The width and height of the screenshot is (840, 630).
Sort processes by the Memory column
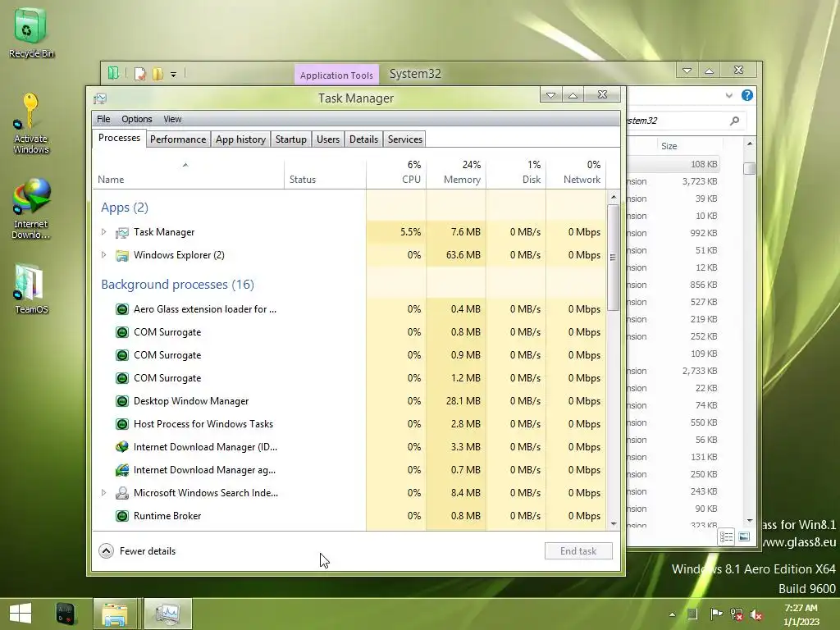click(456, 174)
